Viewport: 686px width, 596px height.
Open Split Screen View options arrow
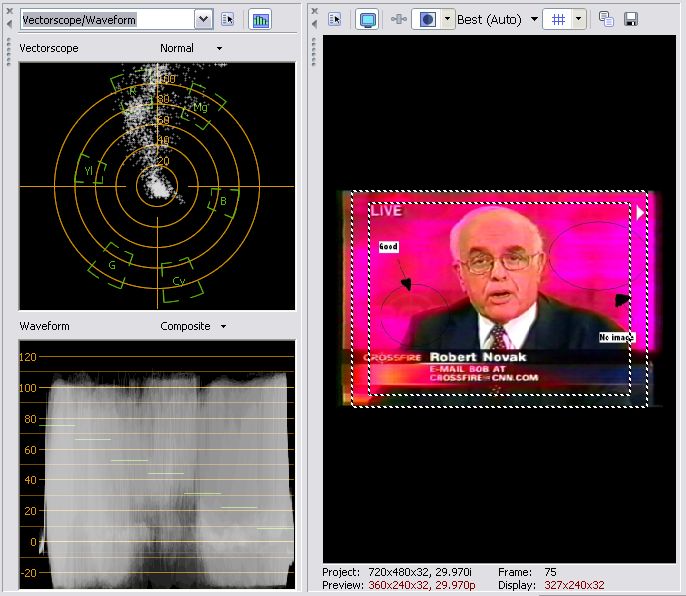[x=447, y=19]
